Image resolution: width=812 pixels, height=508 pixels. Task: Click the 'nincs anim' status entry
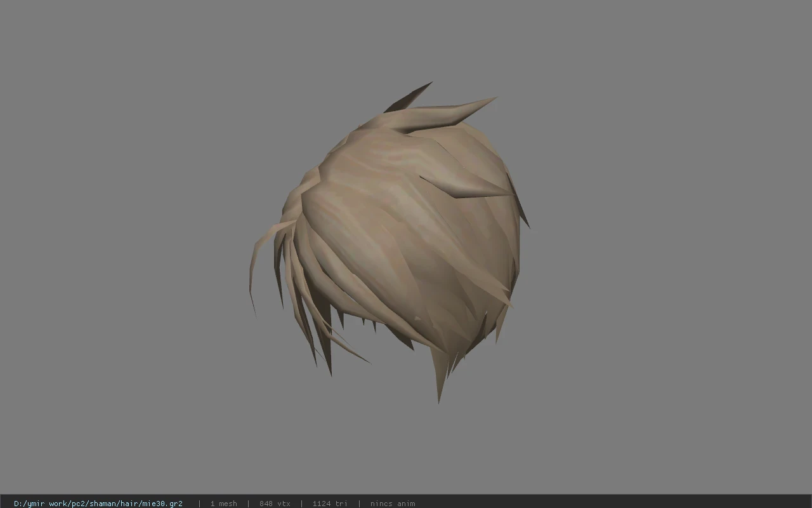click(393, 504)
